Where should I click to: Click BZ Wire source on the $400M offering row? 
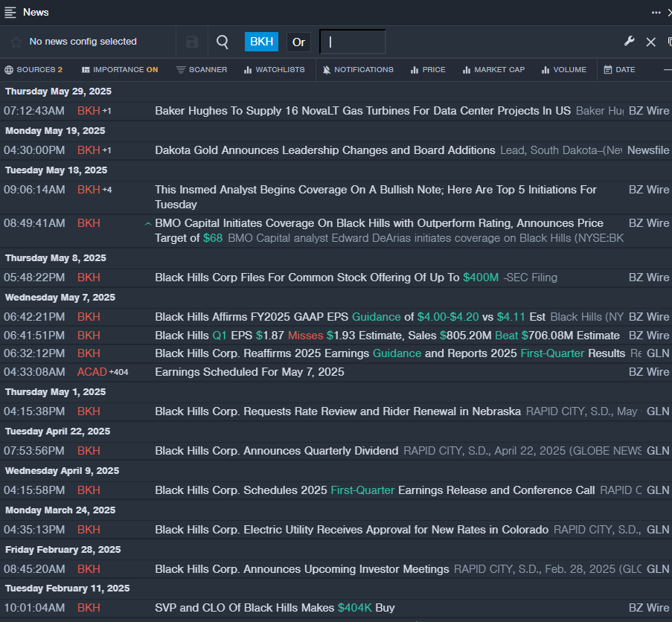pyautogui.click(x=649, y=278)
